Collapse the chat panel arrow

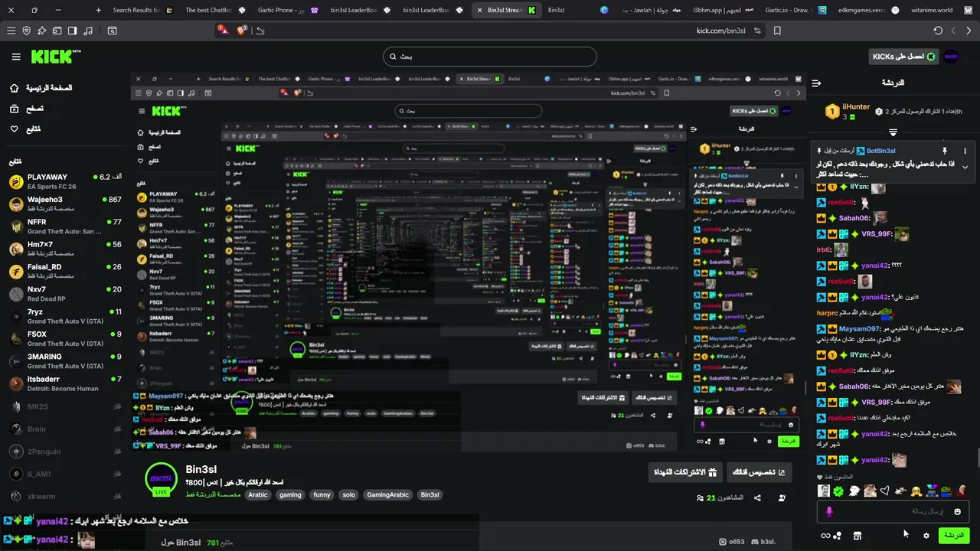pos(817,83)
